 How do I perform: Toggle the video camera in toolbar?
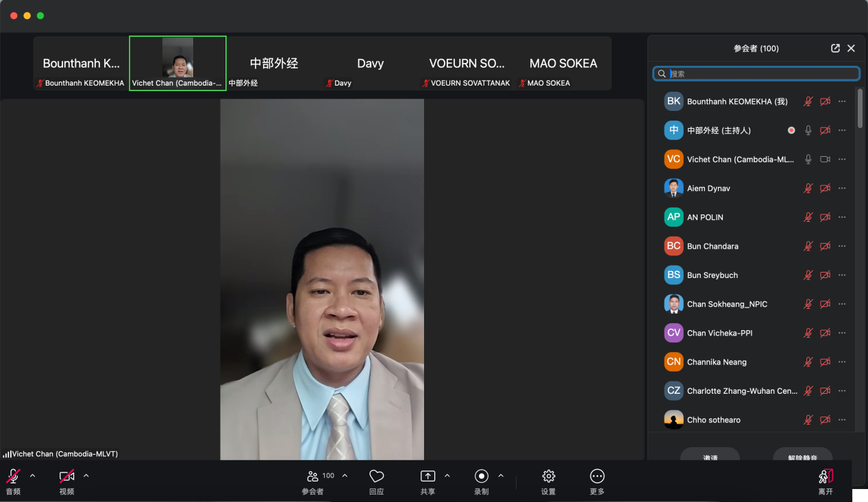click(x=66, y=477)
